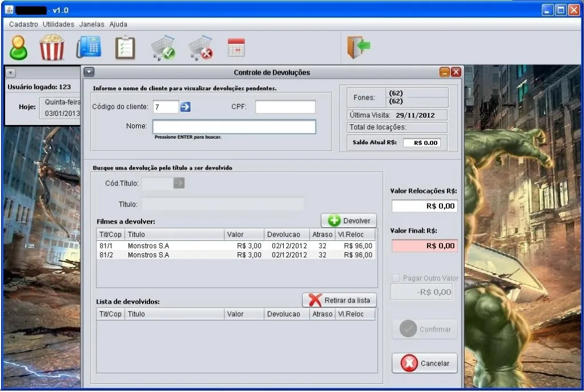Open the Ajuda menu
Image resolution: width=584 pixels, height=392 pixels.
coord(118,24)
